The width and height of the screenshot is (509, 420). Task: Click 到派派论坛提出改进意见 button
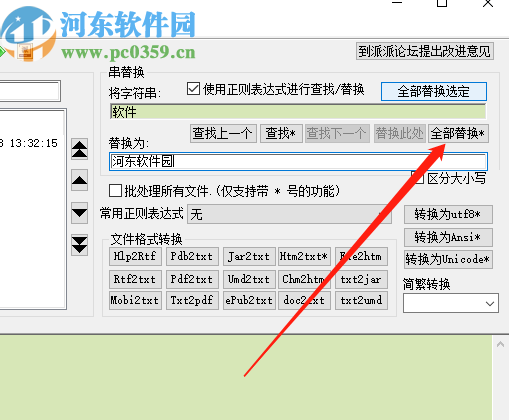[425, 51]
